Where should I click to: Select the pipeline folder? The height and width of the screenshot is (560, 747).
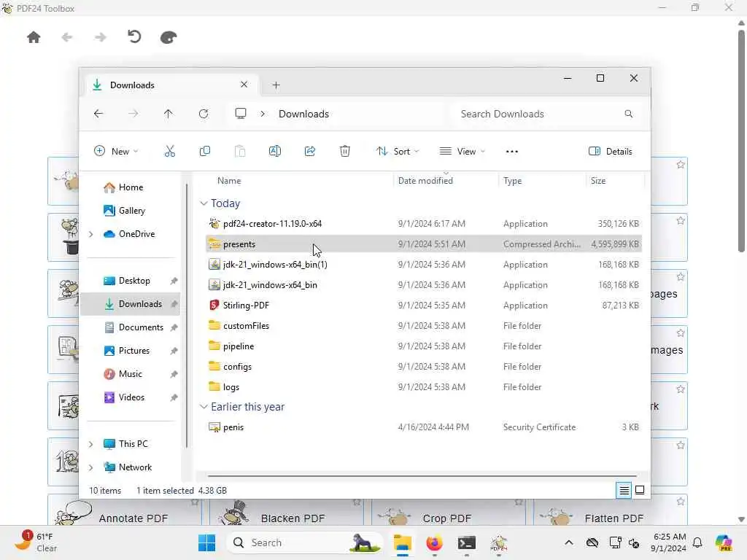pyautogui.click(x=424, y=346)
